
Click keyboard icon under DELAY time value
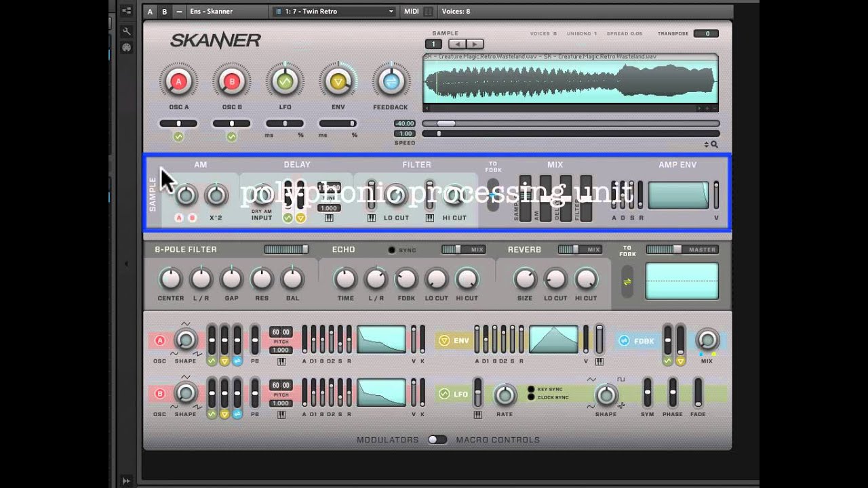tap(329, 218)
